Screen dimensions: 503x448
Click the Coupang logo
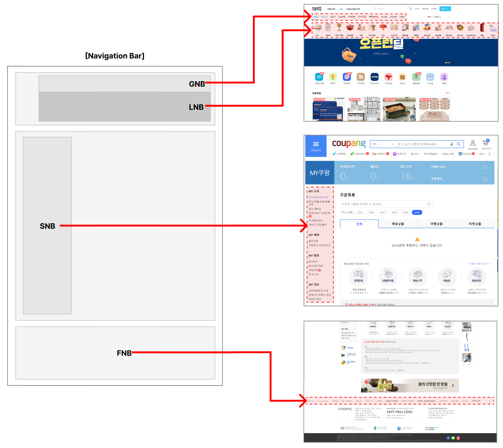[349, 144]
